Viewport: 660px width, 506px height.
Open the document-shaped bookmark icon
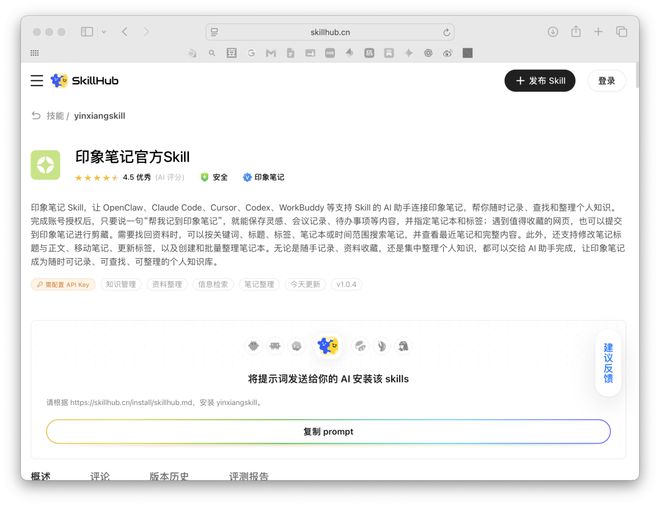click(x=290, y=53)
